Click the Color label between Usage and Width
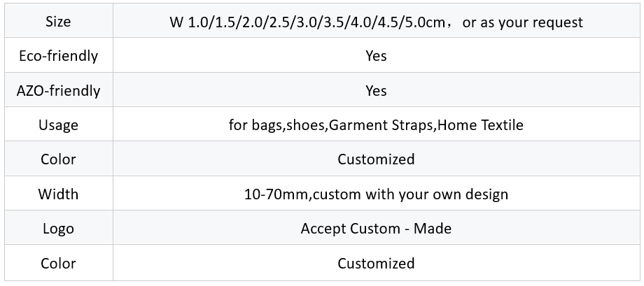The width and height of the screenshot is (644, 286). (x=59, y=159)
